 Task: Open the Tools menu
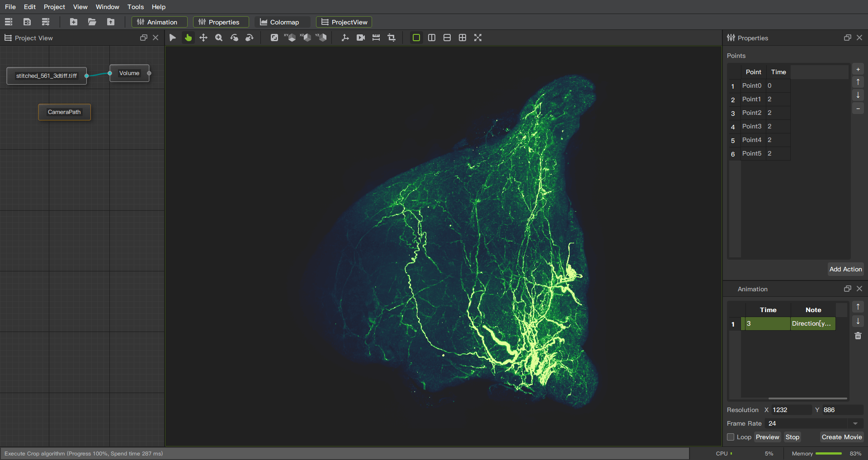(x=136, y=7)
